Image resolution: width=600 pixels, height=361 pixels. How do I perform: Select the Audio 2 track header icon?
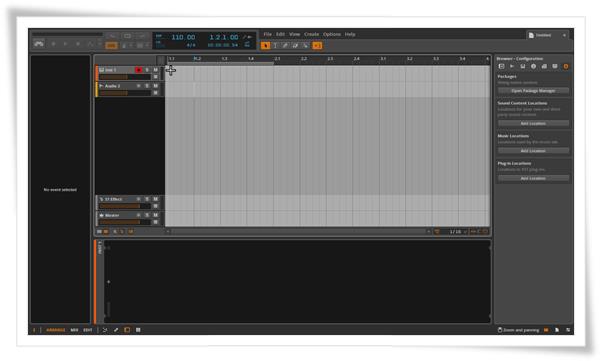coord(101,86)
